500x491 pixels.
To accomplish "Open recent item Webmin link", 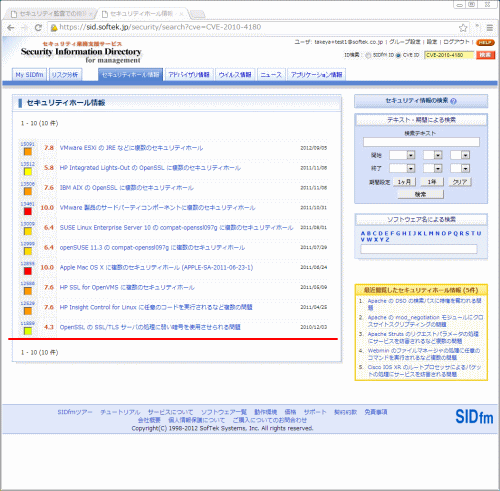I will click(424, 354).
